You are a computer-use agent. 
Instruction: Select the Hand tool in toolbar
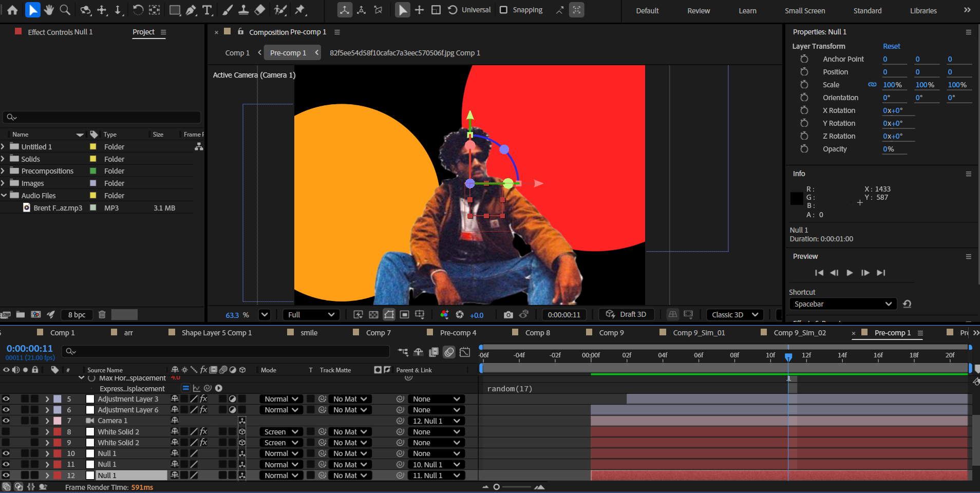tap(49, 10)
